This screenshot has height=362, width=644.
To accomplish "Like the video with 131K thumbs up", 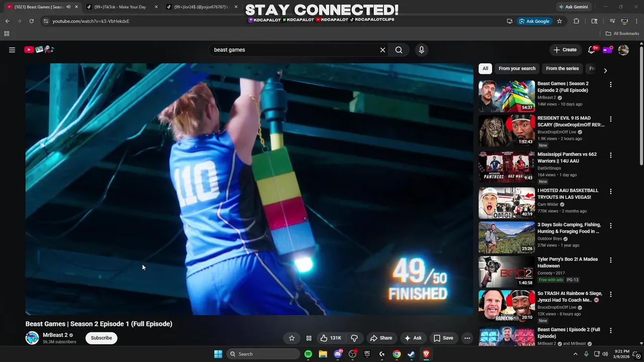I will click(331, 338).
